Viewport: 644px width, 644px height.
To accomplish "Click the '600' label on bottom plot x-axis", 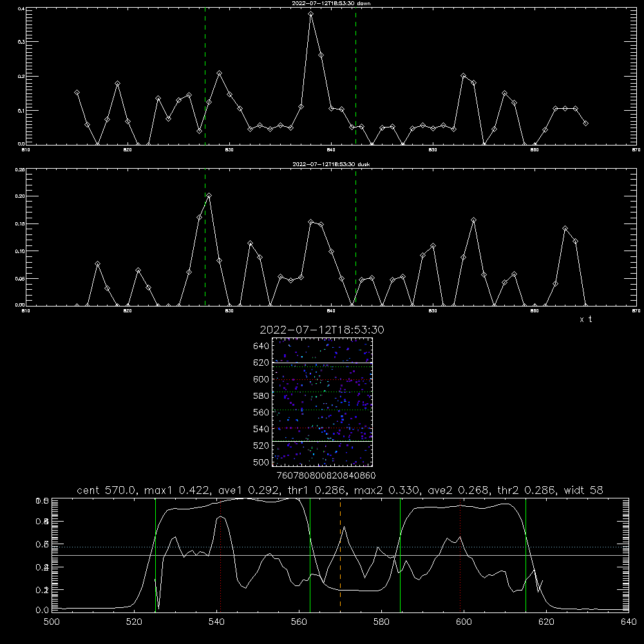I will pyautogui.click(x=464, y=622).
